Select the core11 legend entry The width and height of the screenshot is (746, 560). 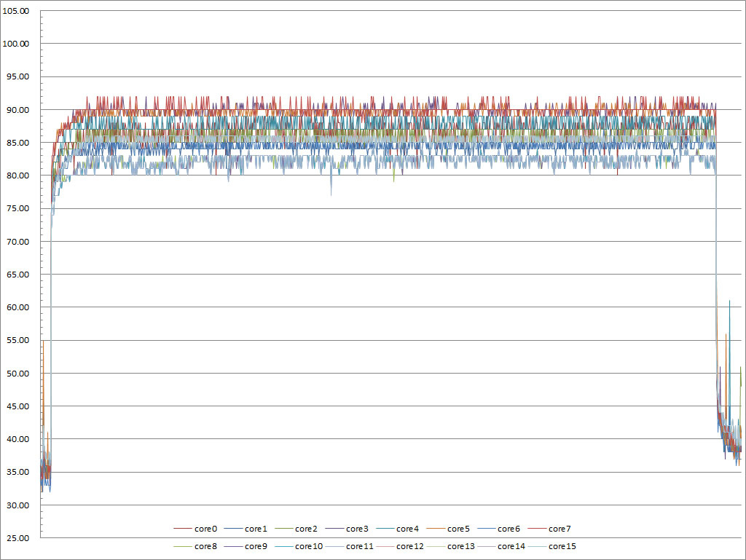[350, 546]
